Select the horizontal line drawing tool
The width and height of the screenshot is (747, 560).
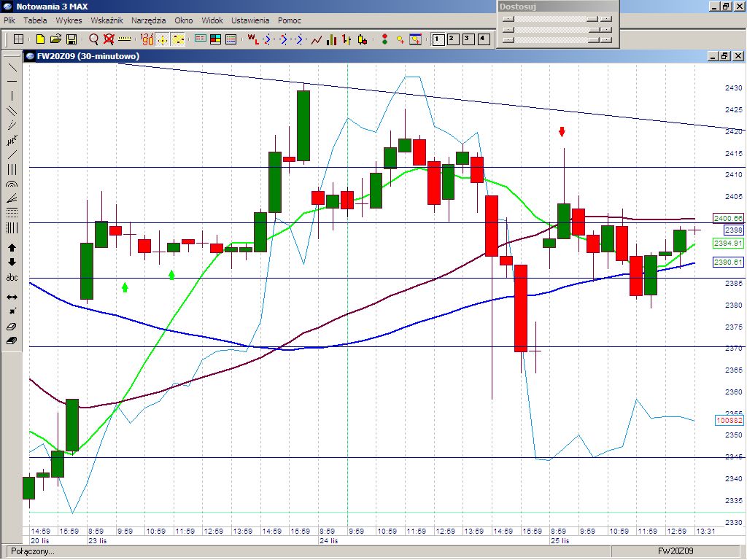tap(12, 82)
